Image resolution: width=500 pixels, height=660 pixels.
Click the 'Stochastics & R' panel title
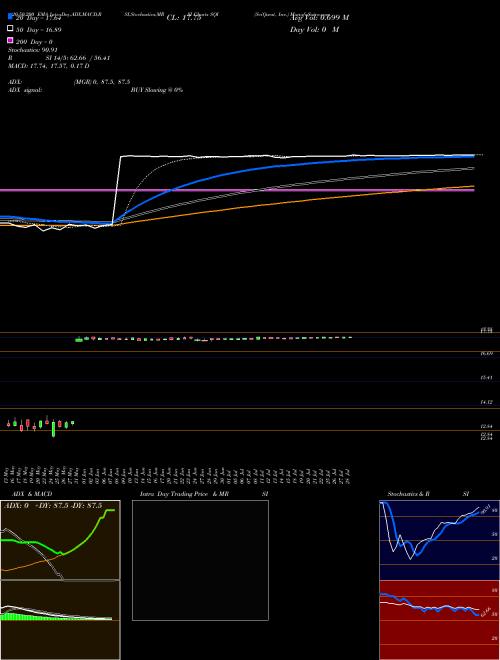click(409, 494)
